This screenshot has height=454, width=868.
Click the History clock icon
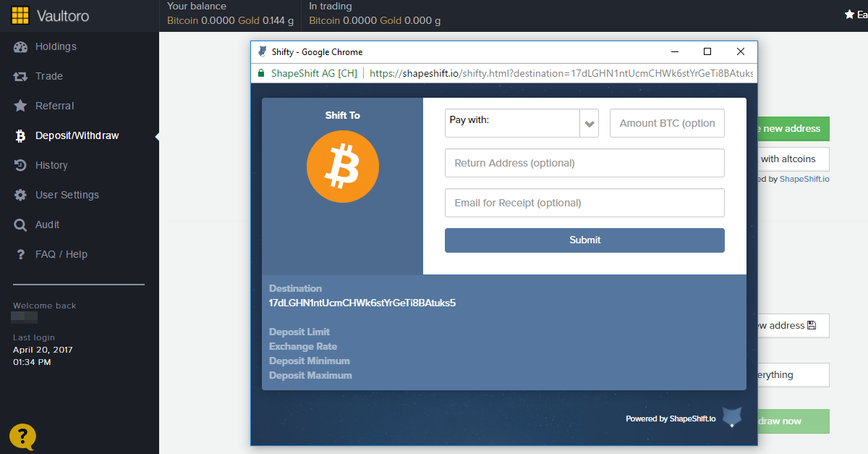[x=21, y=165]
